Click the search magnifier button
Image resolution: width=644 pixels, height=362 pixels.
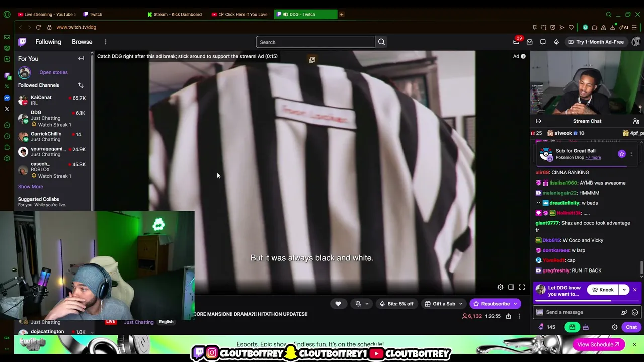pyautogui.click(x=381, y=42)
